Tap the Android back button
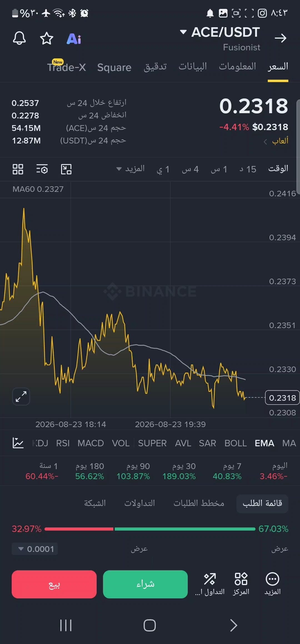The image size is (300, 644). [x=234, y=625]
